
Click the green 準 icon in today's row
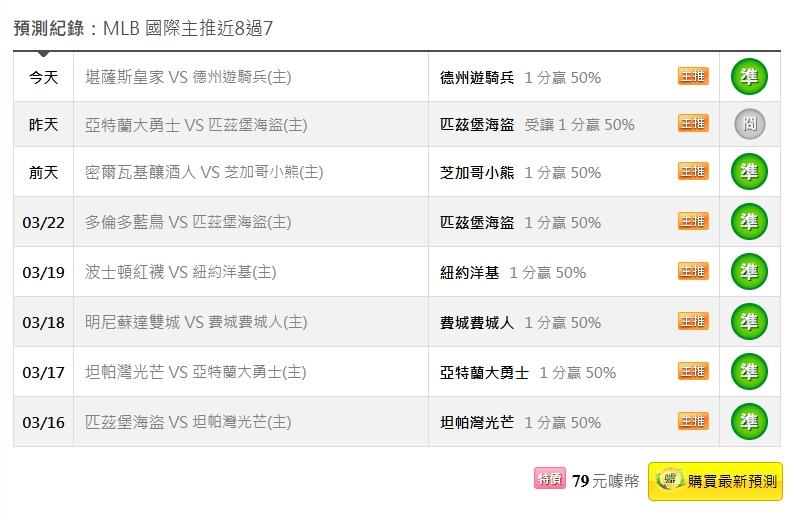click(x=749, y=76)
